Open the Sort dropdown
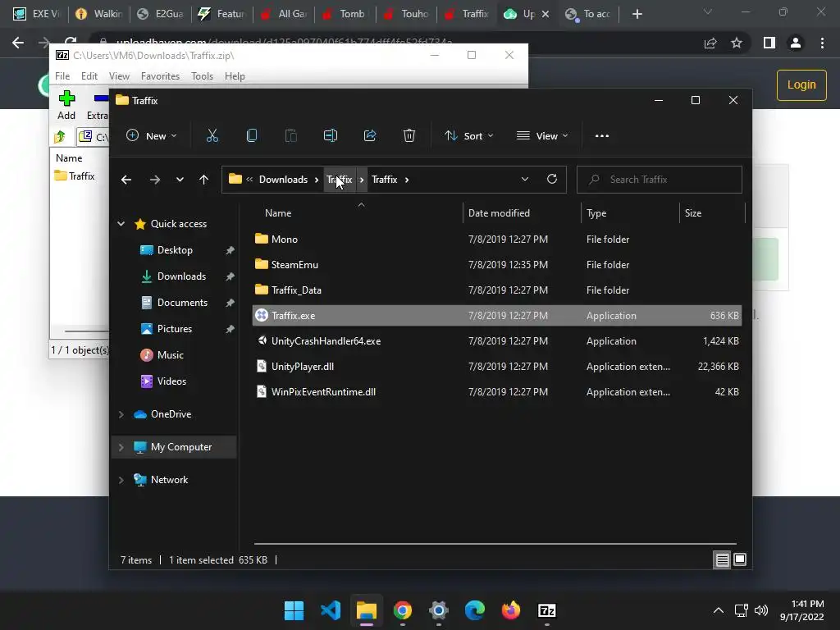This screenshot has height=630, width=840. point(468,136)
